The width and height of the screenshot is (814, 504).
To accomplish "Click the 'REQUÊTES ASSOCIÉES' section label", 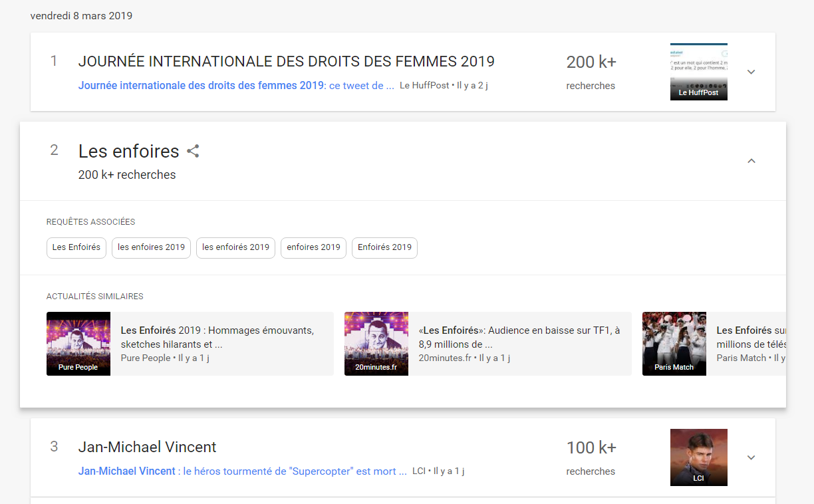I will (x=91, y=222).
